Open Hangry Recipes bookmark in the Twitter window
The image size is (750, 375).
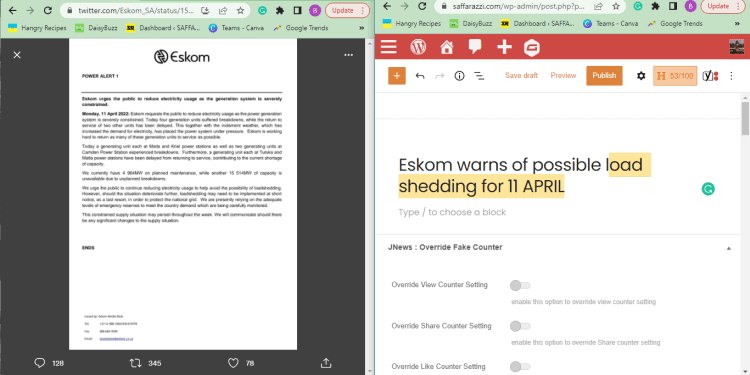[x=37, y=28]
